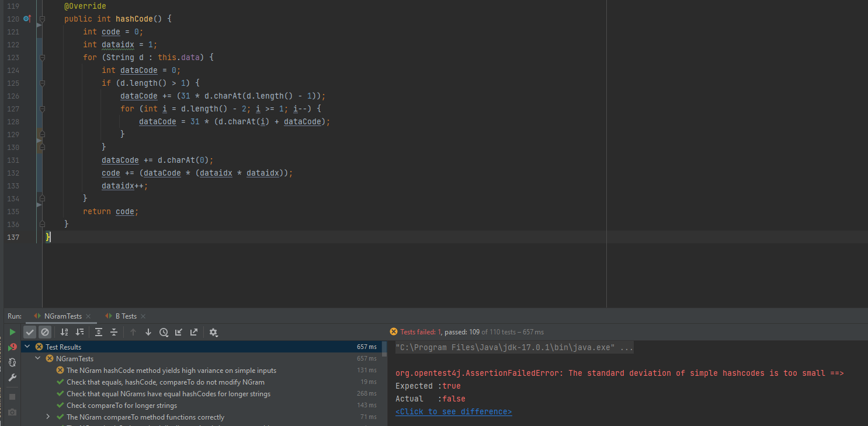Screen dimensions: 868x426
Task: Open the test runner gear settings dropdown
Action: click(x=213, y=332)
